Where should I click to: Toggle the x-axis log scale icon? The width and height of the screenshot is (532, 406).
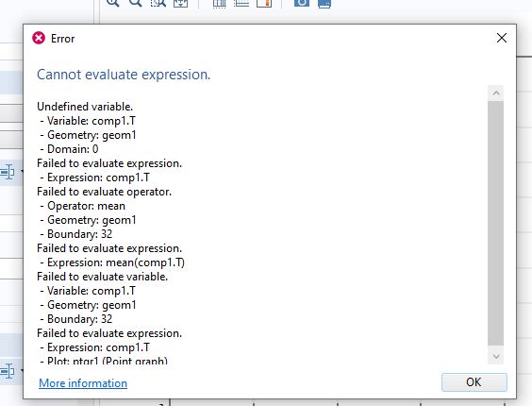pyautogui.click(x=219, y=3)
